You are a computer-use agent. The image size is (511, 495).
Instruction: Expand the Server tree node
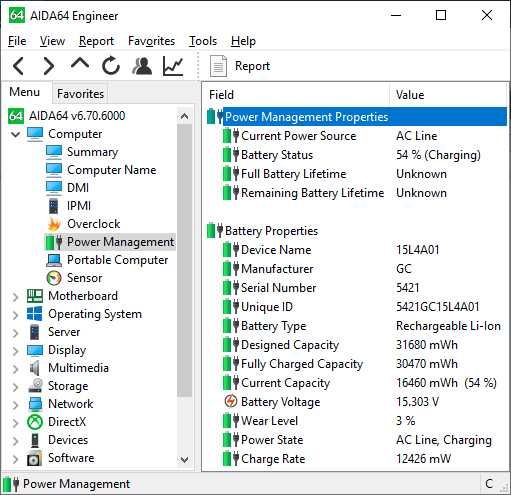point(15,332)
